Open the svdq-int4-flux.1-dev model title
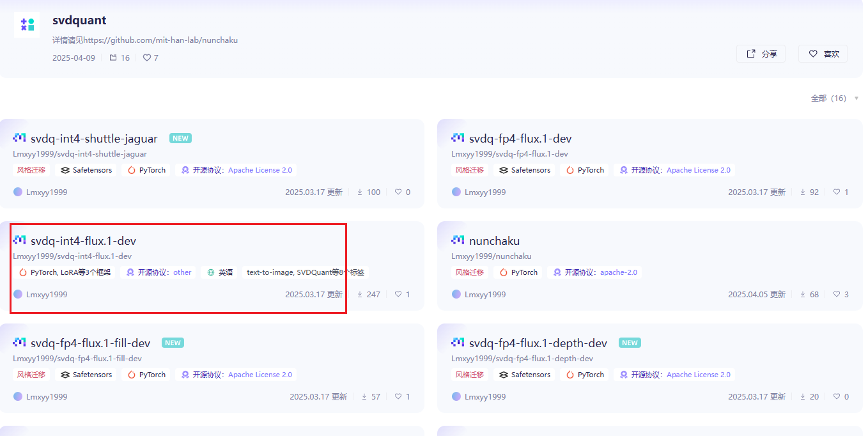This screenshot has height=436, width=868. click(x=83, y=241)
